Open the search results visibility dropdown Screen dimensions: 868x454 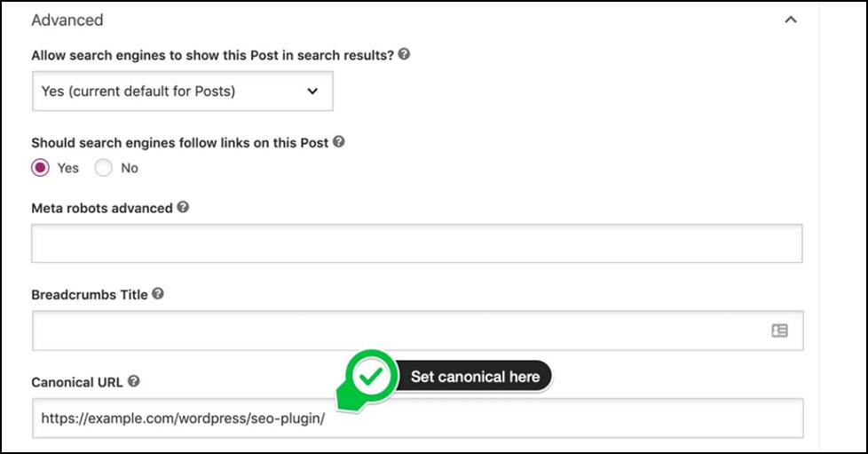pyautogui.click(x=183, y=91)
